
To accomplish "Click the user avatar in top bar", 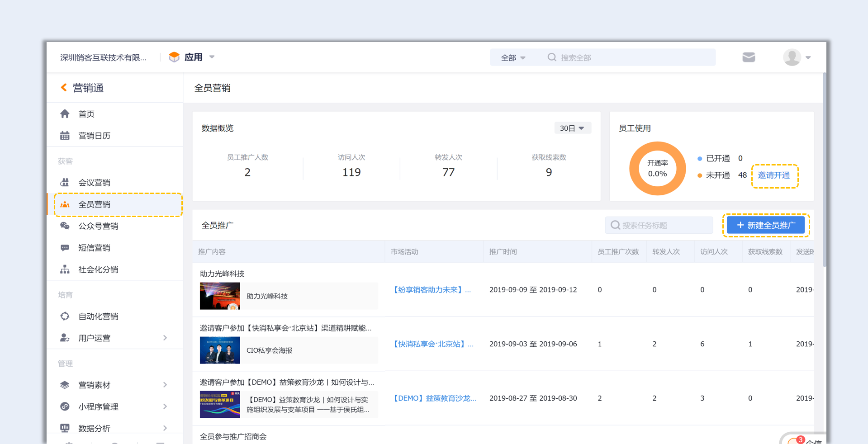I will [792, 57].
